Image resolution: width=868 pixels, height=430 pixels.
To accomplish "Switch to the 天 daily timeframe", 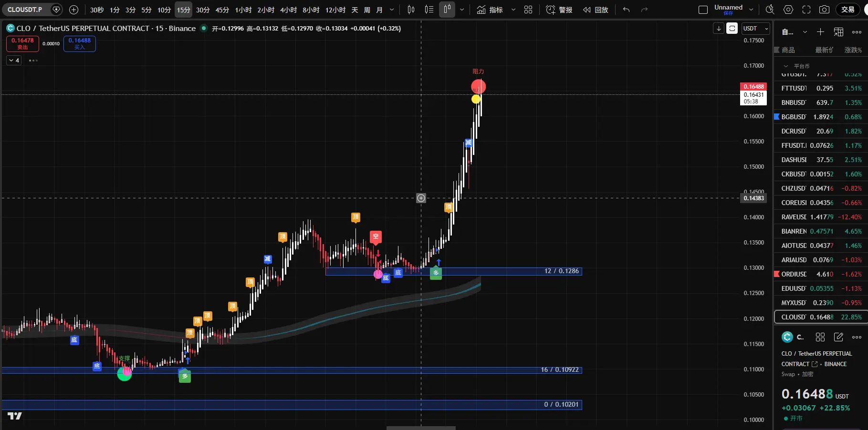I will [x=355, y=10].
